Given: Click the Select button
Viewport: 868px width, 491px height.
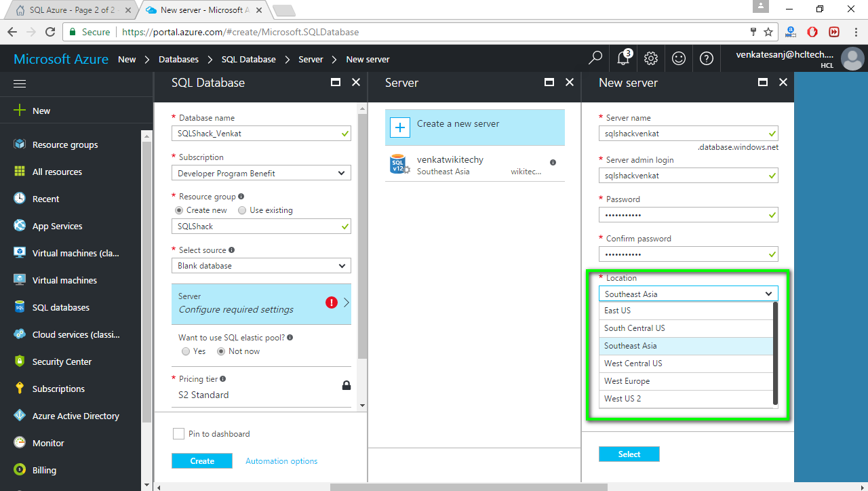Looking at the screenshot, I should click(x=629, y=454).
